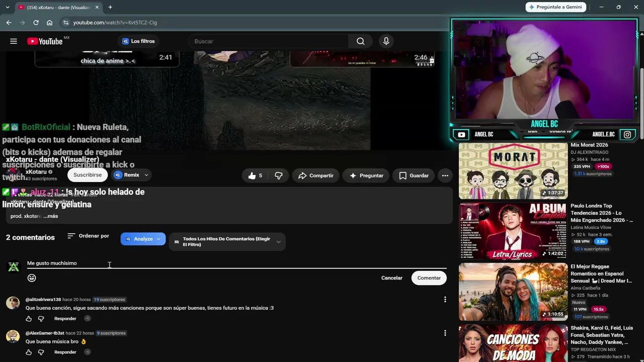Post the comment with Comentar

coord(429,278)
